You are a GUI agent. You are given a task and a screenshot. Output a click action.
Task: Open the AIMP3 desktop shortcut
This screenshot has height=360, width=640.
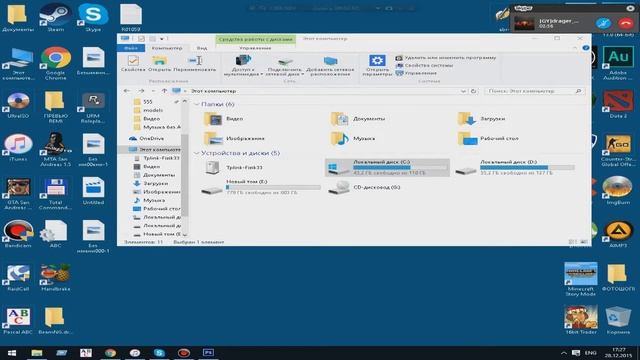[618, 234]
